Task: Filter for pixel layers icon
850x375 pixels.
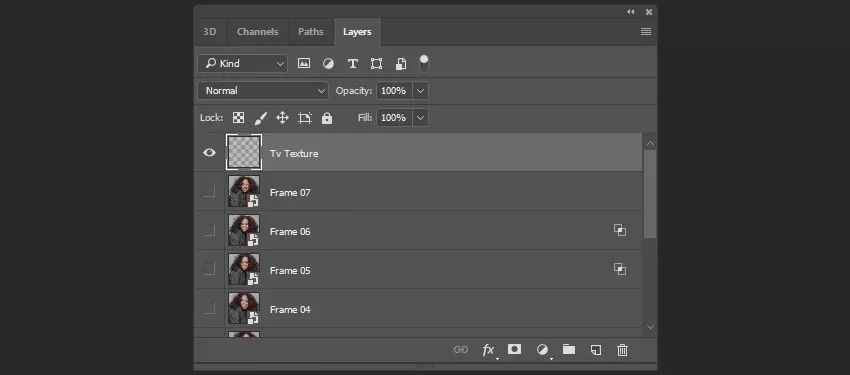Action: pos(304,63)
